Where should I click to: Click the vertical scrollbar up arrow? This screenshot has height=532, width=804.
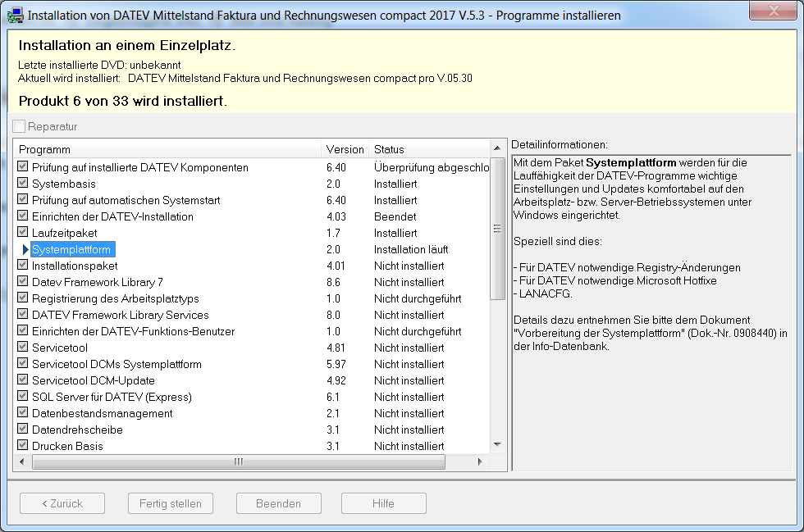(x=497, y=148)
